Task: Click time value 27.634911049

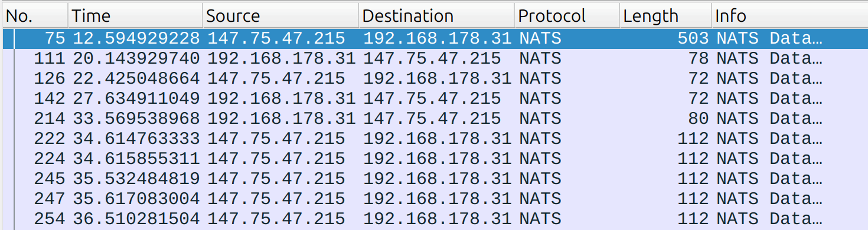Action: pyautogui.click(x=136, y=98)
